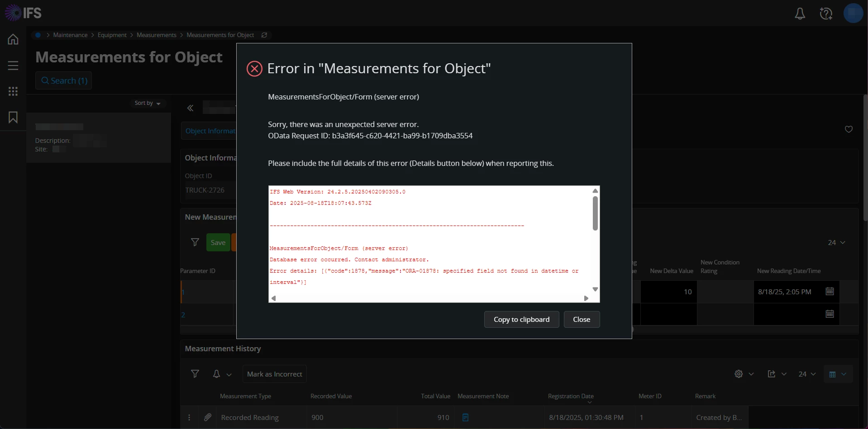Click the Measurement Type column header
The image size is (868, 429).
[245, 396]
